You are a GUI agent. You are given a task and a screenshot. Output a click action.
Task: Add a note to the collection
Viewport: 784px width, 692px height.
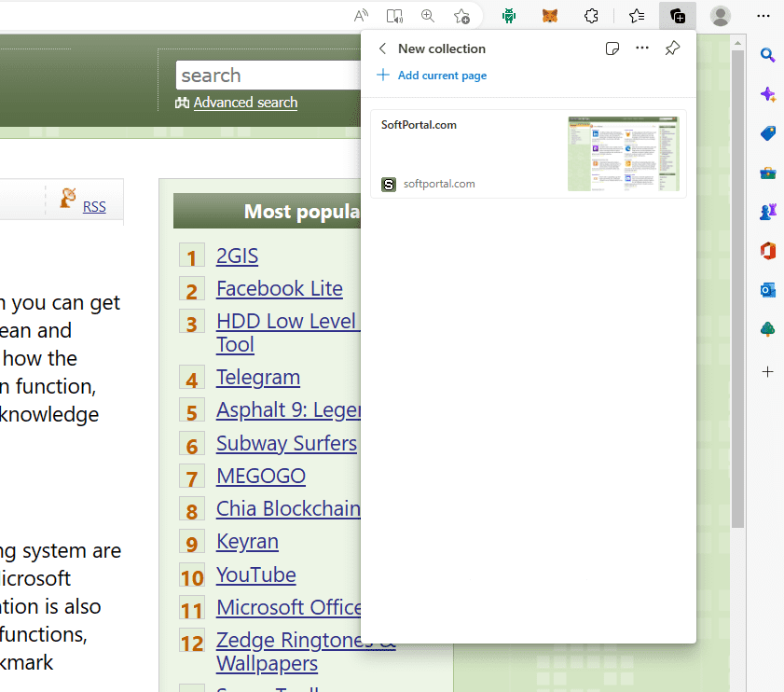(612, 48)
